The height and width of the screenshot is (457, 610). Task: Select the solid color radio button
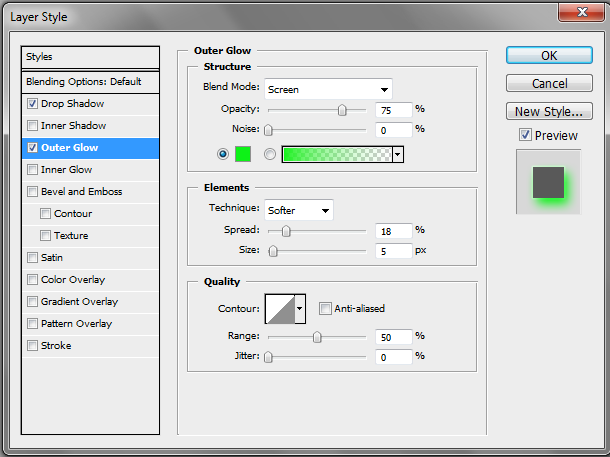(x=222, y=154)
